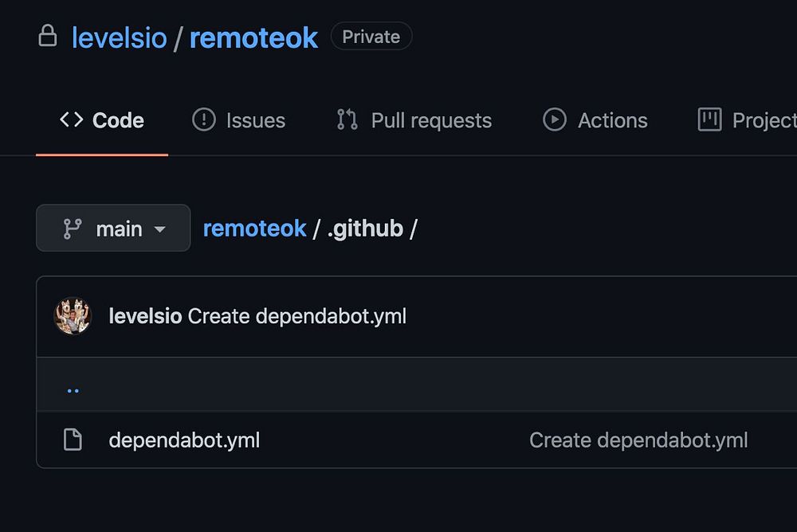Screen dimensions: 797x532
Task: Open the dependabot.yml file
Action: pos(185,440)
